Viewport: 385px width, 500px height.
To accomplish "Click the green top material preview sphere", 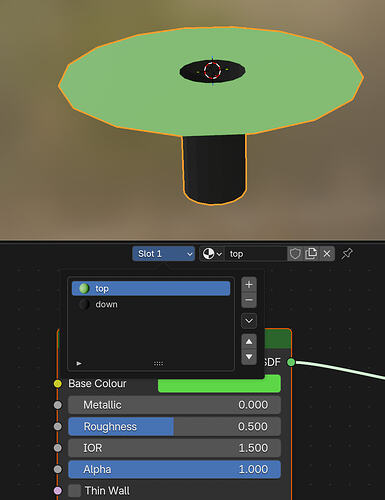I will pyautogui.click(x=84, y=288).
